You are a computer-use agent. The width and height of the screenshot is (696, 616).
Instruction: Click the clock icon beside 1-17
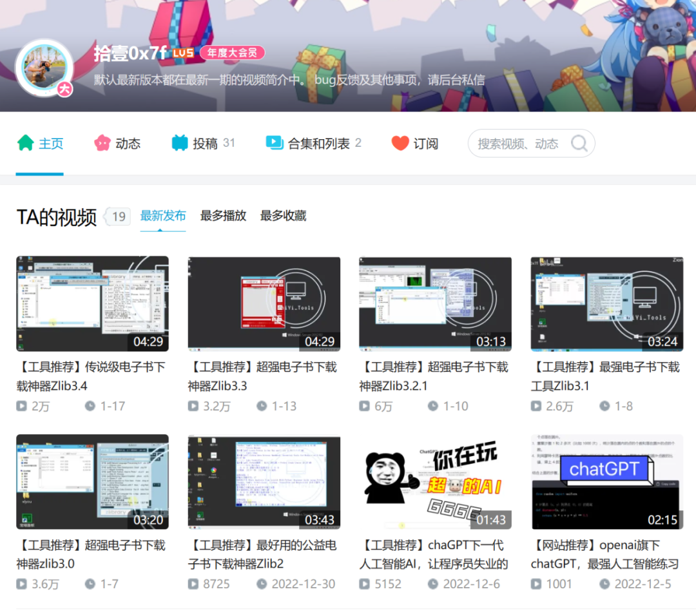(90, 406)
